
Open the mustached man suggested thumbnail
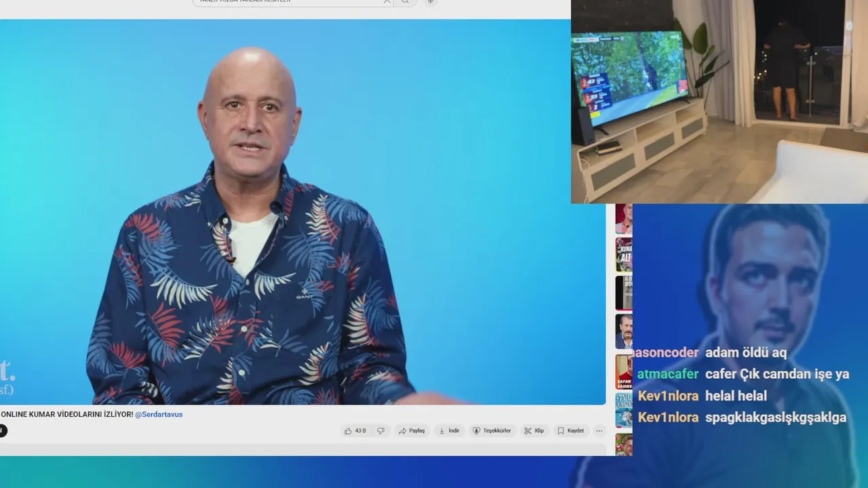624,331
